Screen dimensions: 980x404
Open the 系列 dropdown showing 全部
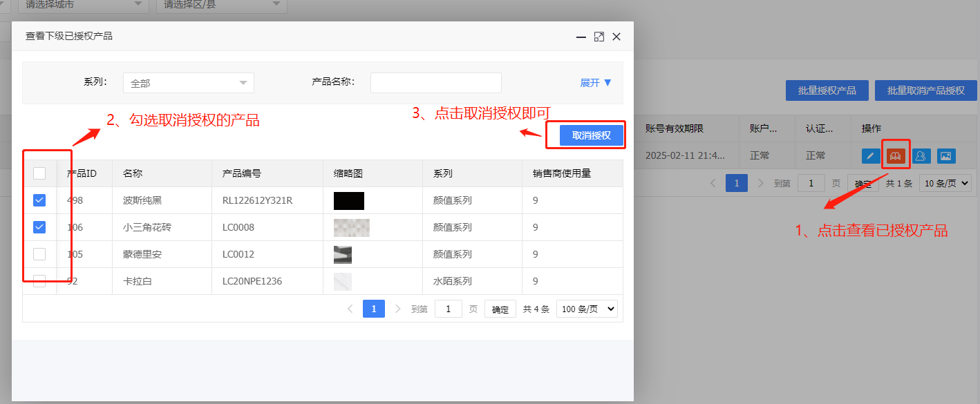(189, 83)
